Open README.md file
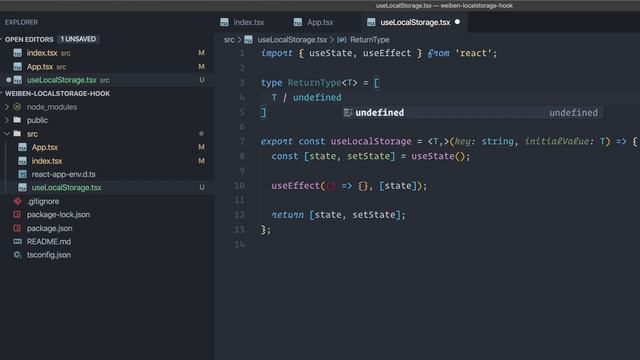Viewport: 640px width, 360px height. point(49,242)
